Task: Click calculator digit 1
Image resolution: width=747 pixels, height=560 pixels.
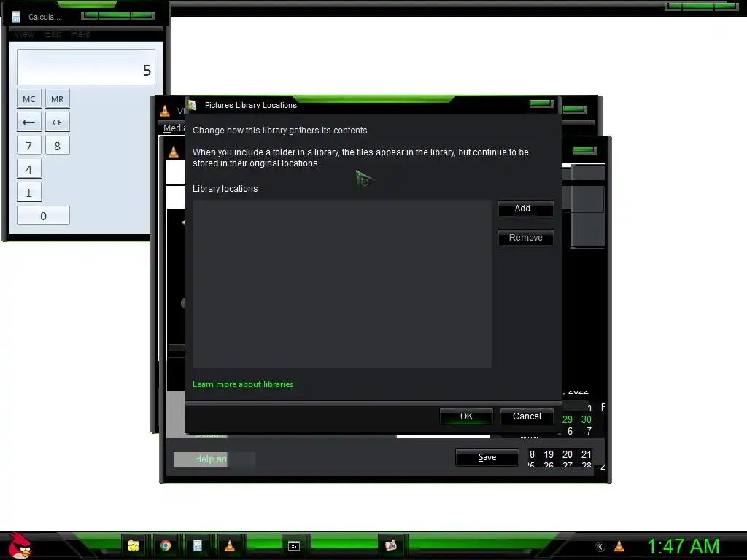Action: coord(28,192)
